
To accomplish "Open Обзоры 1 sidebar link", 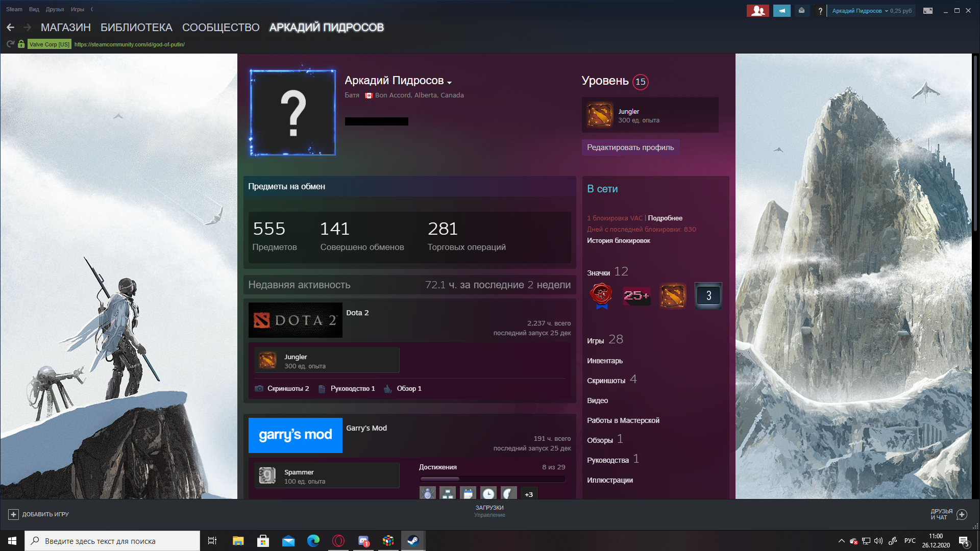I will (x=605, y=439).
